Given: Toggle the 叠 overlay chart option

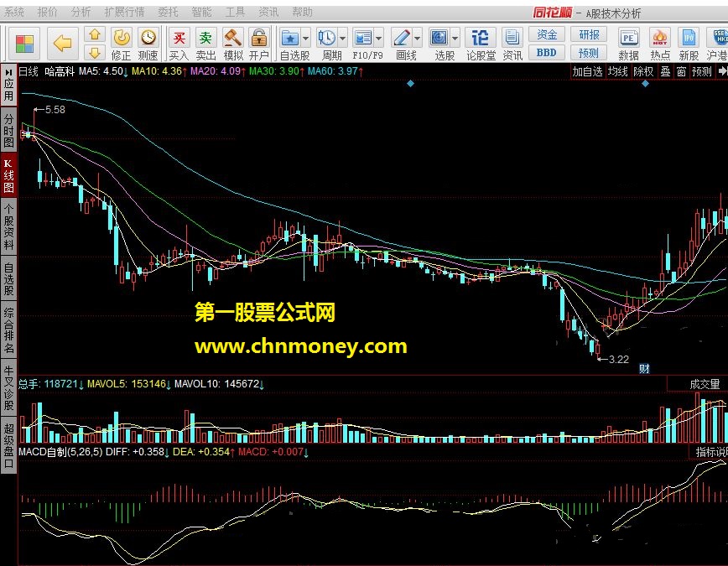Looking at the screenshot, I should point(666,71).
